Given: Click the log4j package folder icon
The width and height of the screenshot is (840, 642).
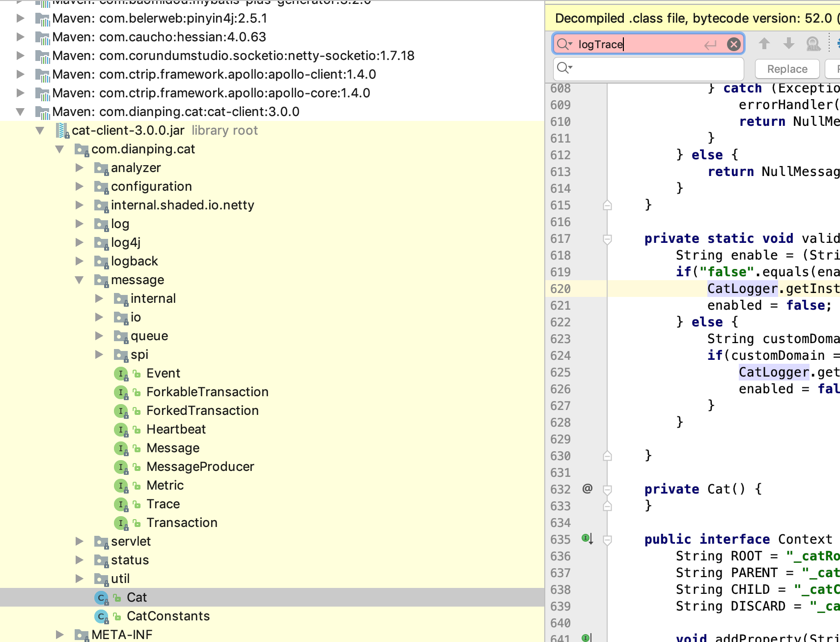Looking at the screenshot, I should point(101,243).
